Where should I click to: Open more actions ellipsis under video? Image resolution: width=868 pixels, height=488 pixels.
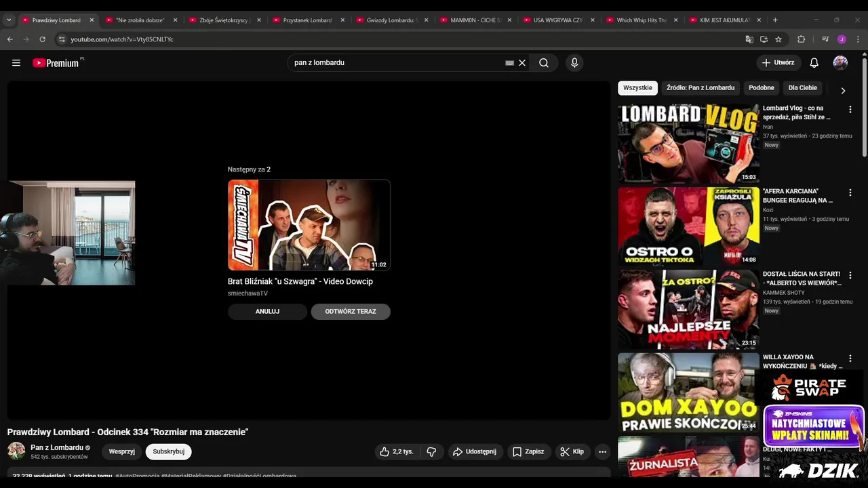(602, 451)
